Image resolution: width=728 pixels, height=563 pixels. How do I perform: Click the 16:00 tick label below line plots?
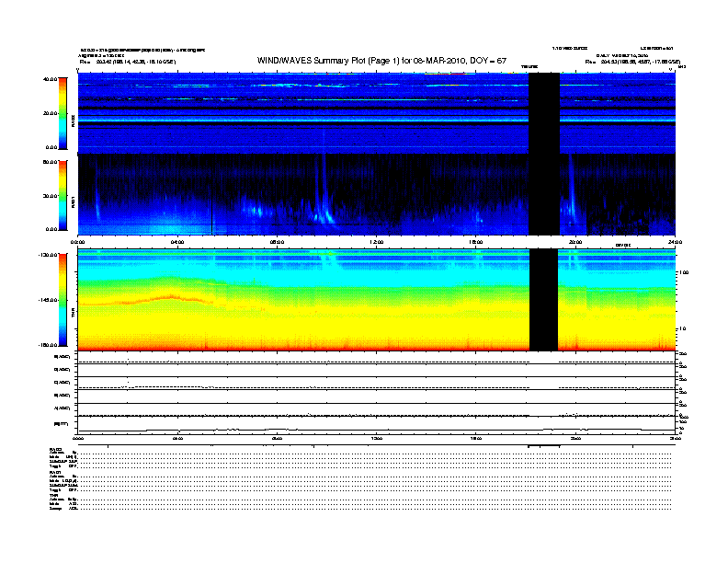pyautogui.click(x=476, y=438)
